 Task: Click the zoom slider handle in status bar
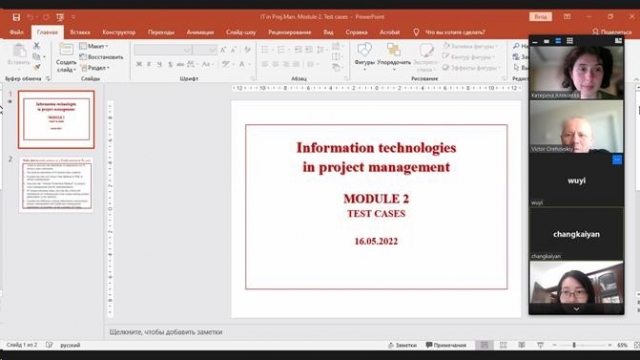(x=574, y=345)
